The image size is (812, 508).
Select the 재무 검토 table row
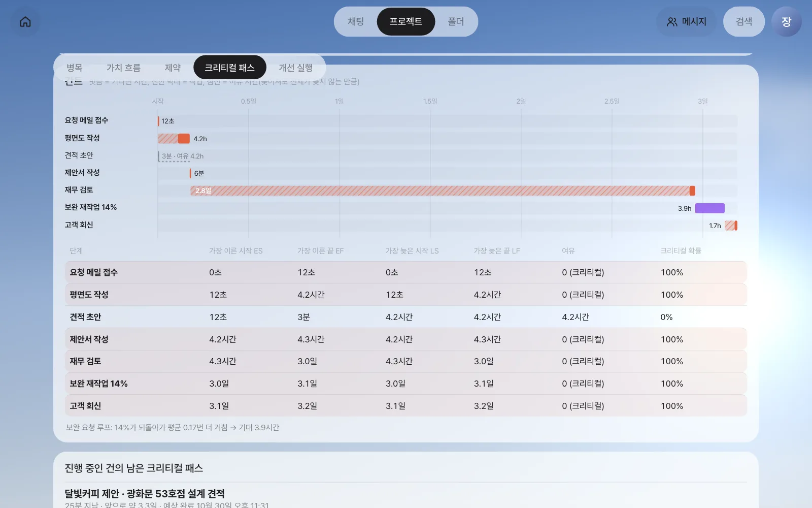405,361
